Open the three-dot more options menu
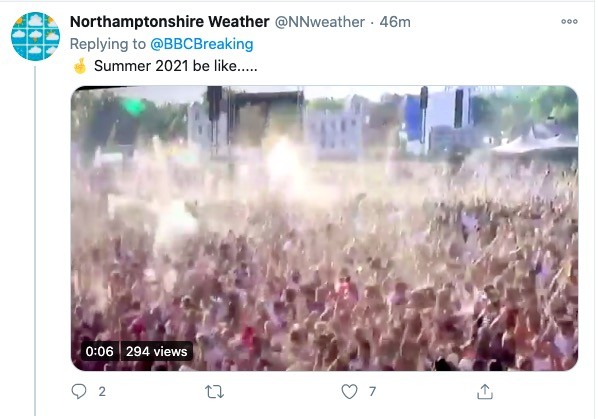Viewport: 598px width, 419px height. click(x=569, y=21)
